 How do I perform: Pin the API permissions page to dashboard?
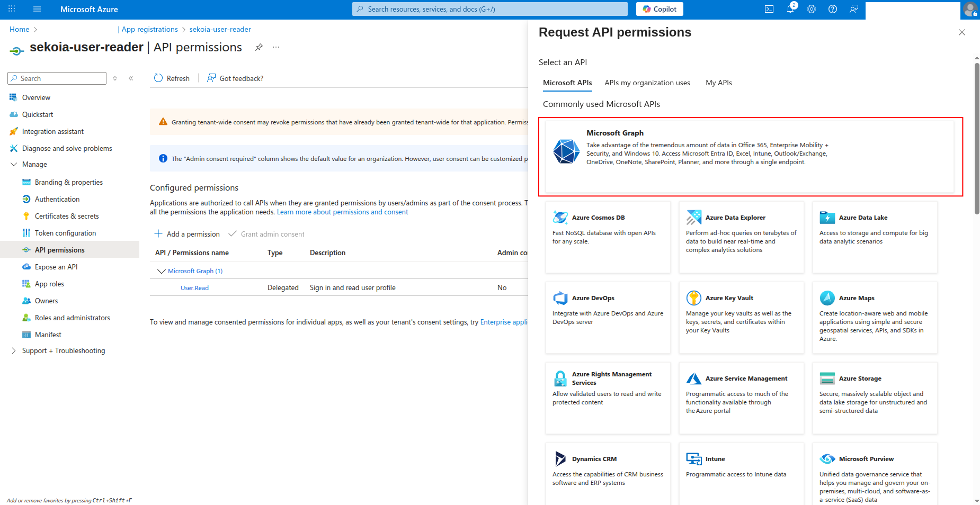(259, 47)
